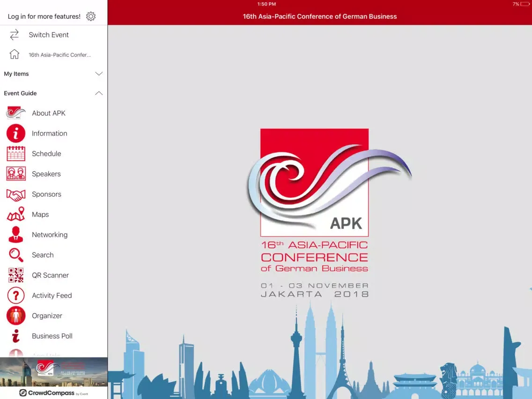Tap the Speakers icon

point(15,174)
